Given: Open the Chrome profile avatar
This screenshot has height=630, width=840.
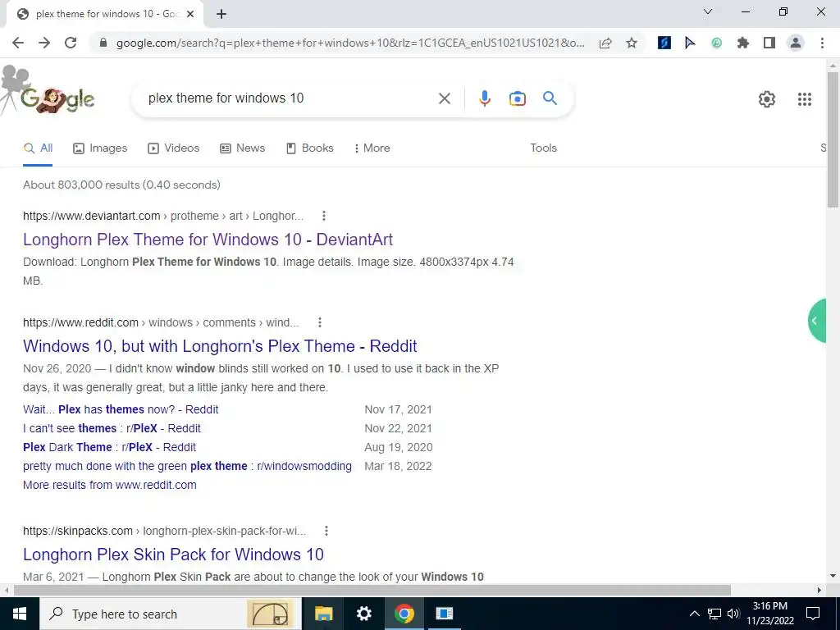Looking at the screenshot, I should pos(796,43).
